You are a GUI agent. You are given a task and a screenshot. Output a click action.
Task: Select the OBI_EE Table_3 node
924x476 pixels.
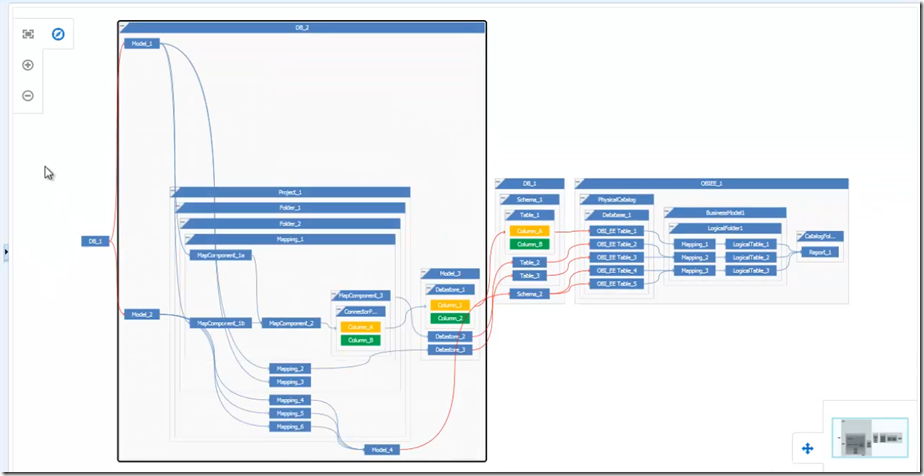(x=617, y=257)
